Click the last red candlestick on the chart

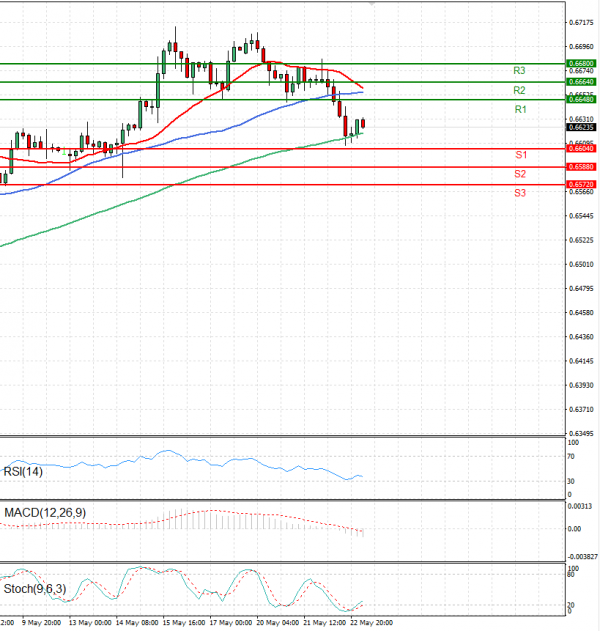point(363,123)
